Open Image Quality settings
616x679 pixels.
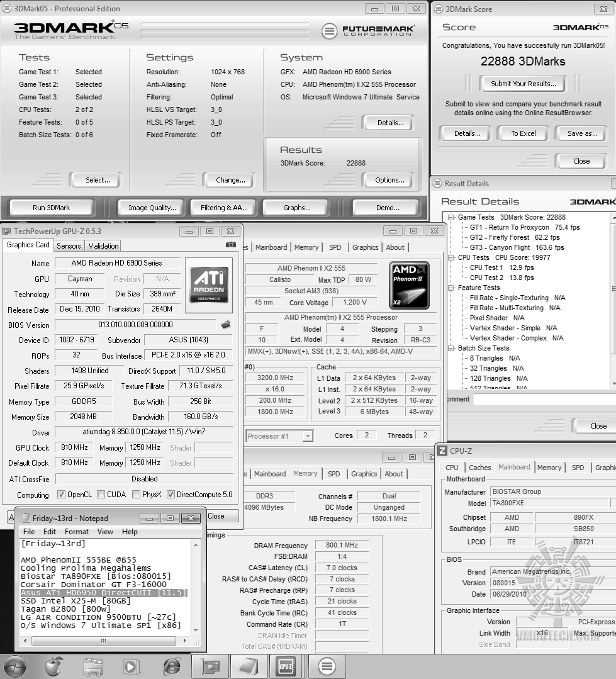[x=152, y=208]
